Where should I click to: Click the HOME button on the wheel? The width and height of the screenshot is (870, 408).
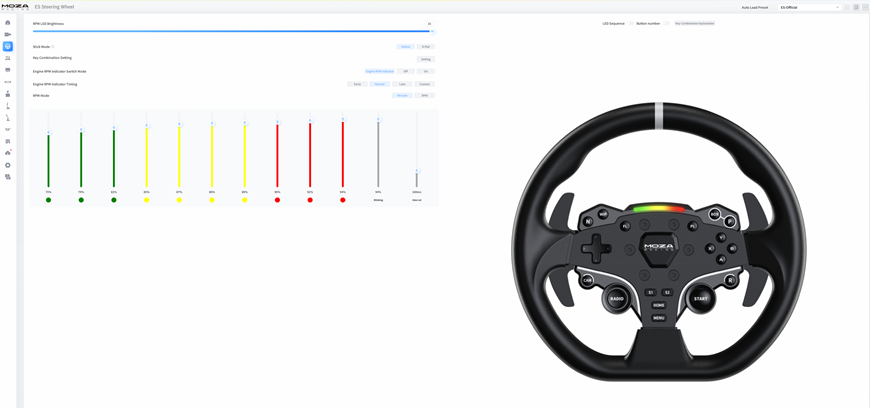[659, 305]
